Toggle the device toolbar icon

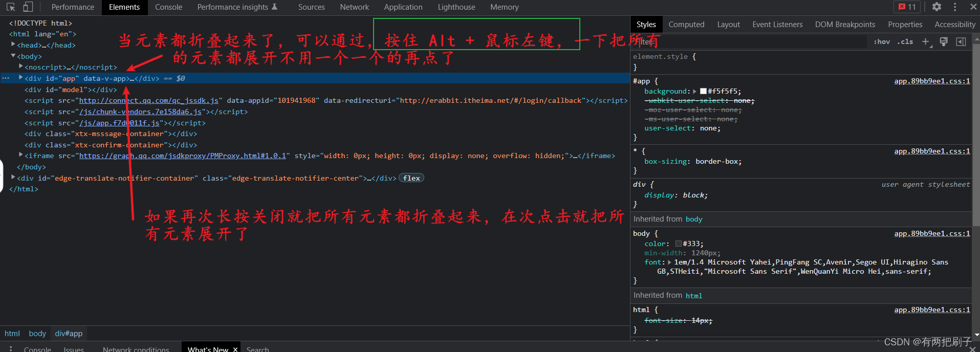[x=28, y=7]
